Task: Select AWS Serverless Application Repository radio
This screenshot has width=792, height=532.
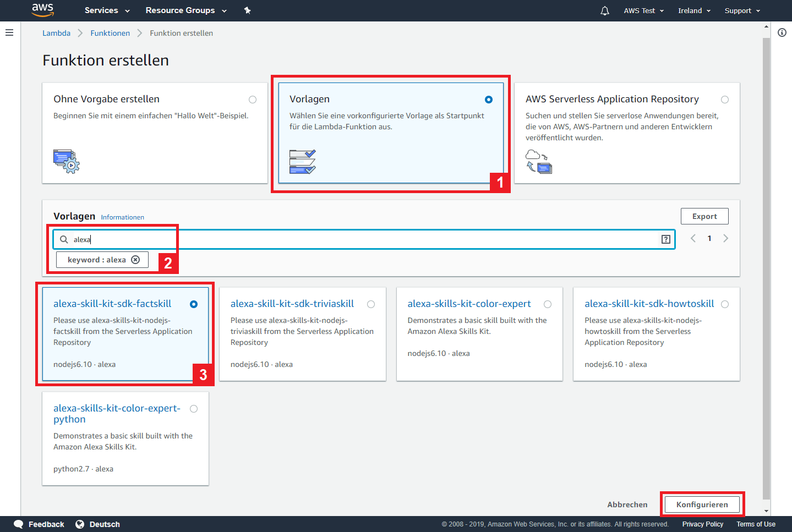Action: (x=725, y=100)
